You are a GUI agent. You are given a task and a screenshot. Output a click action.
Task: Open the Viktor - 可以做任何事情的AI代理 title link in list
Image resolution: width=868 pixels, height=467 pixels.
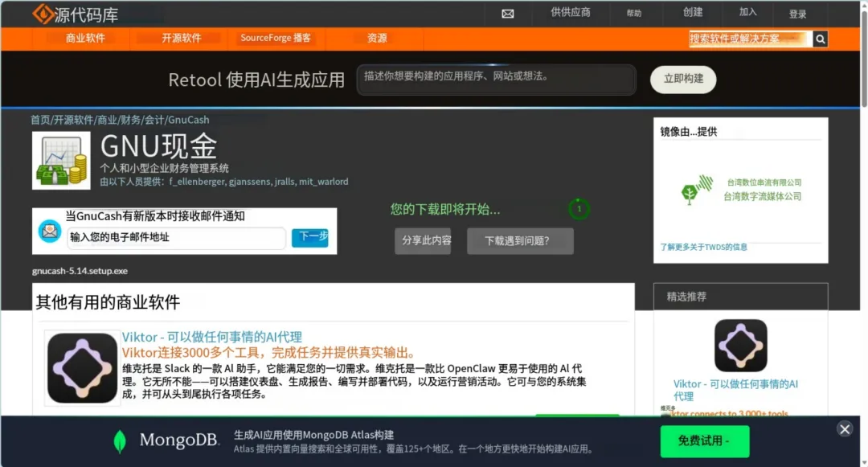click(212, 337)
